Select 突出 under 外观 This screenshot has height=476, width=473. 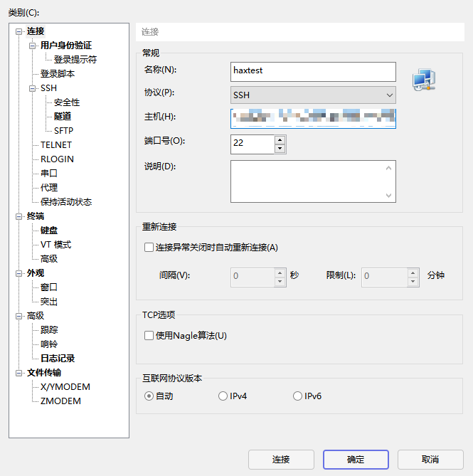coord(49,302)
